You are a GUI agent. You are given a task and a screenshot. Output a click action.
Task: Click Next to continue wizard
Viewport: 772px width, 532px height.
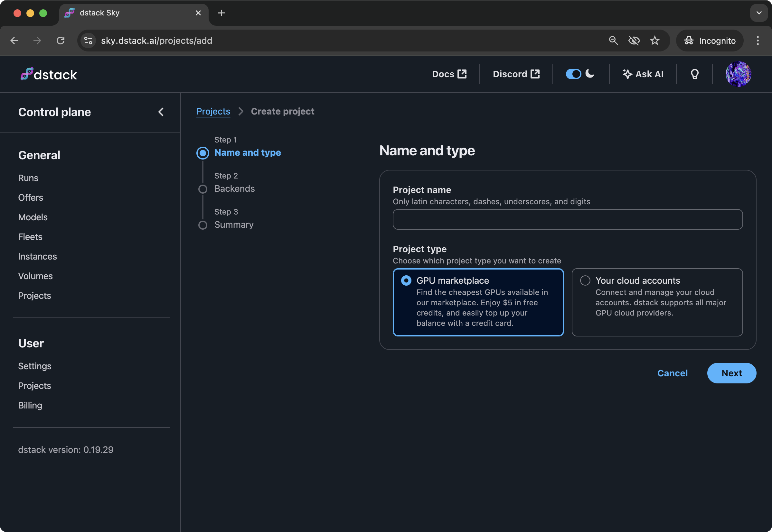point(731,373)
